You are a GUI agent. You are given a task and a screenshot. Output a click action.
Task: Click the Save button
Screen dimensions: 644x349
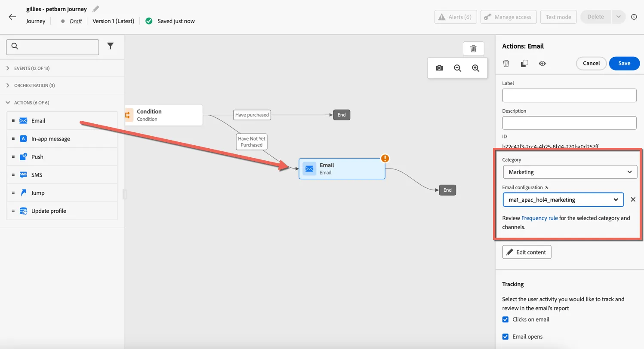coord(624,63)
